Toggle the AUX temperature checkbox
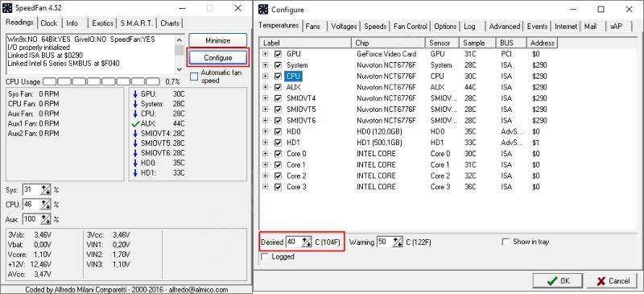 (278, 87)
